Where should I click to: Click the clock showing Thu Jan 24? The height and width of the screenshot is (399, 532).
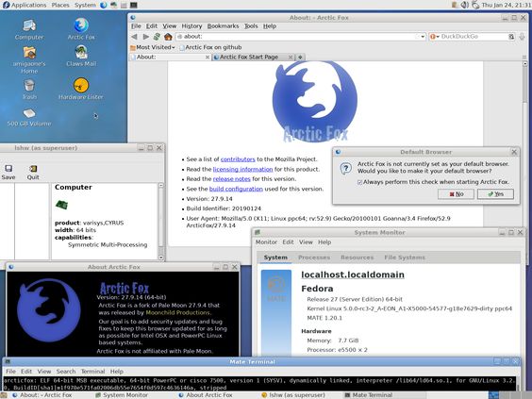506,5
